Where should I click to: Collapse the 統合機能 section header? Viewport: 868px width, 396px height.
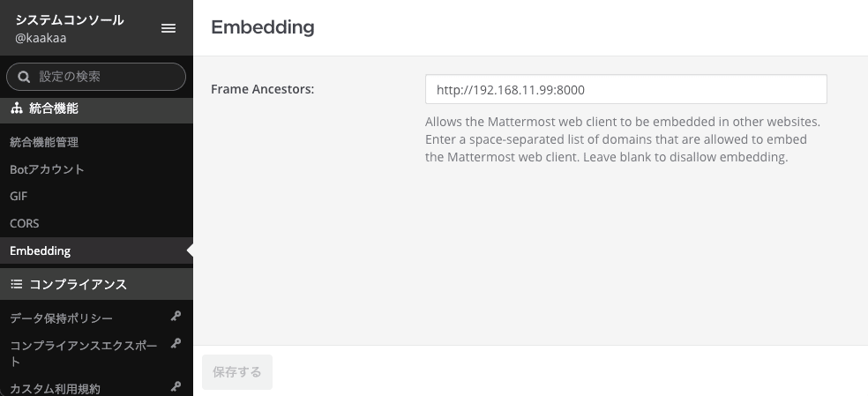click(96, 108)
